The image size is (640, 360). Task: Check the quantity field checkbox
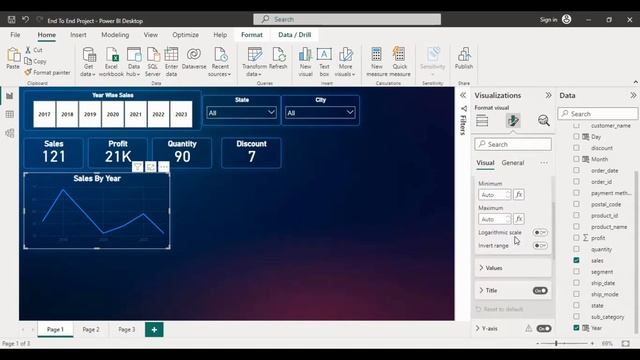click(x=576, y=249)
